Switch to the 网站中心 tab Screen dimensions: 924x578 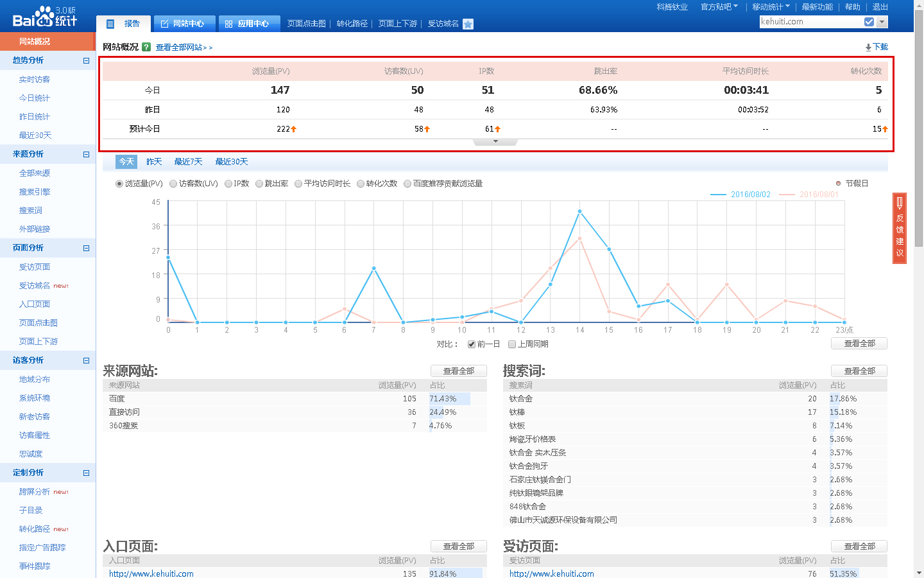tap(184, 24)
